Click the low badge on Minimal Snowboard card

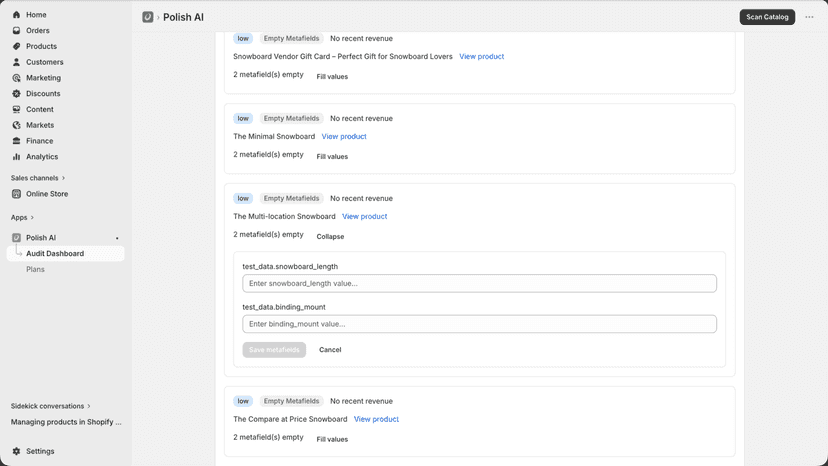point(243,118)
